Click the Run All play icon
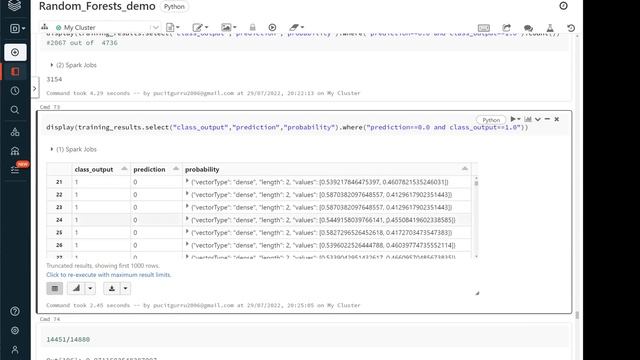 point(272,27)
